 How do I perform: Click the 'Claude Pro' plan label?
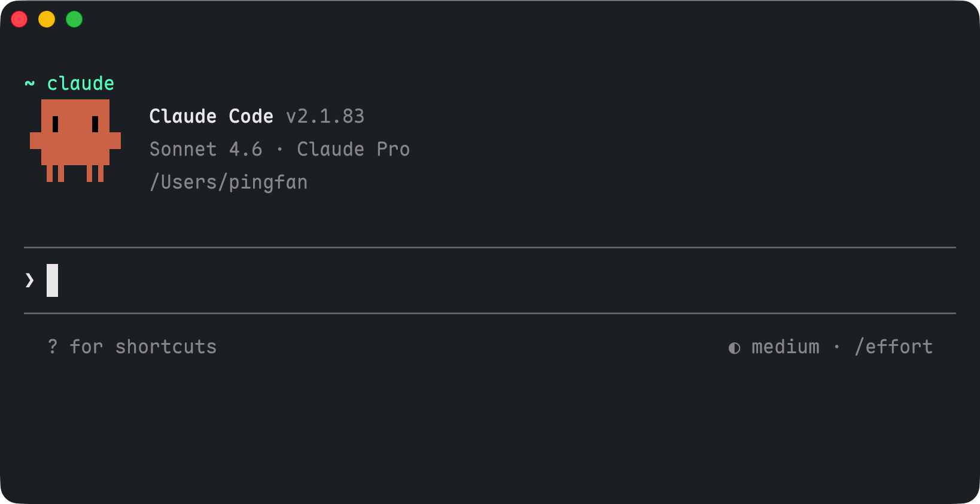point(353,149)
